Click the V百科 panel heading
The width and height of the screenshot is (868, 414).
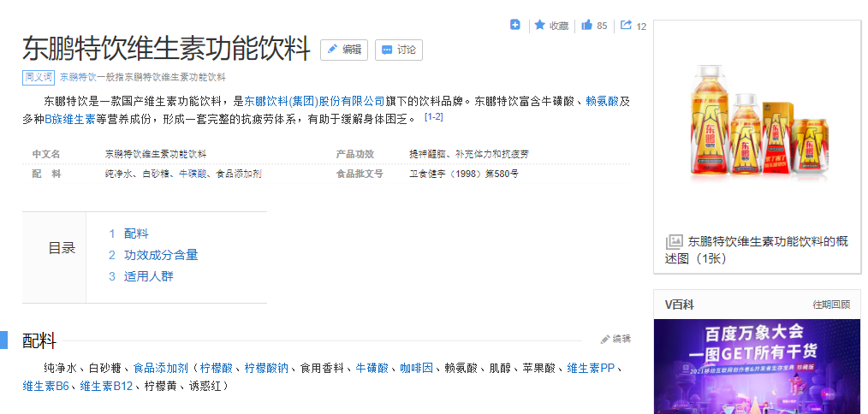tap(679, 305)
